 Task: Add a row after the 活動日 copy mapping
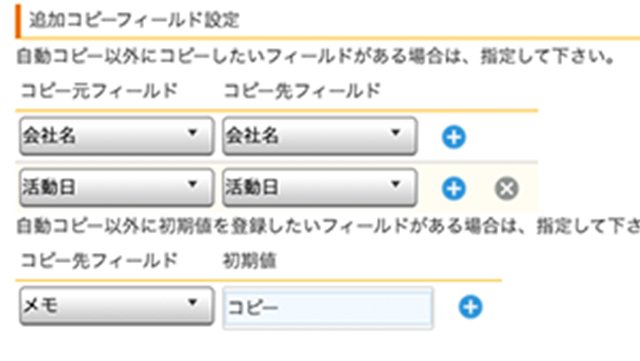pyautogui.click(x=453, y=189)
